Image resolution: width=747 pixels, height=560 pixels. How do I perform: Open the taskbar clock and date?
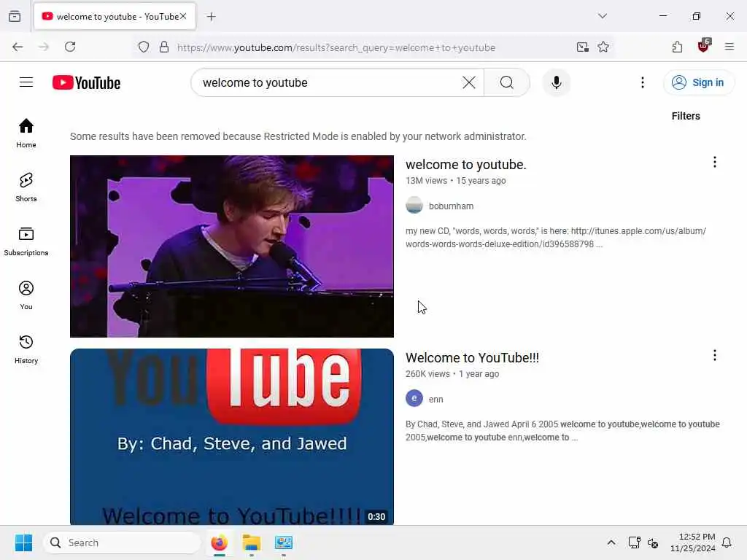[692, 542]
